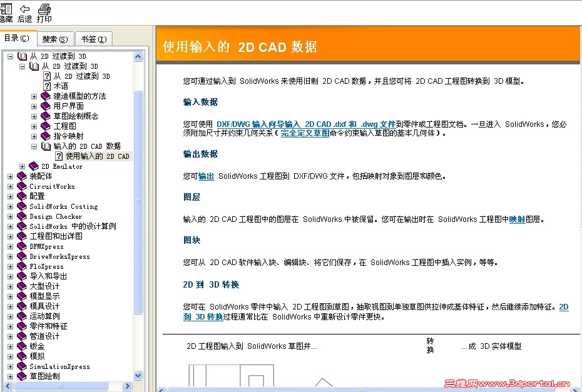Viewport: 582px width, 392px height.
Task: Click the 图块 section heading
Action: point(192,240)
